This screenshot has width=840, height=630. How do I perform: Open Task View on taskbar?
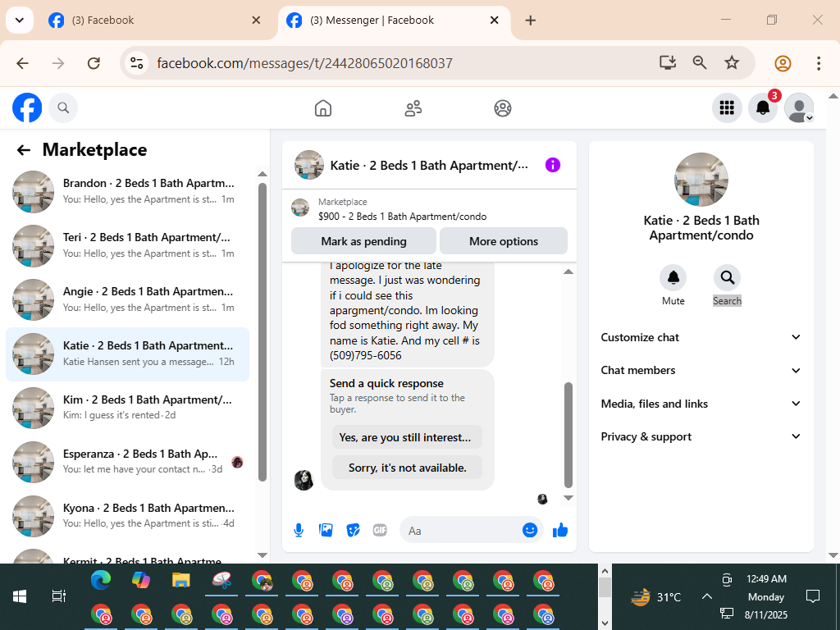tap(58, 596)
